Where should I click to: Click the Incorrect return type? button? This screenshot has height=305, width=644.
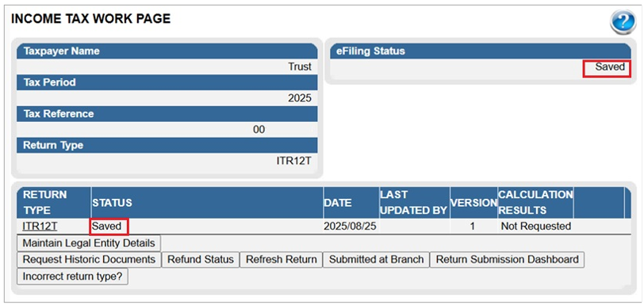point(73,276)
